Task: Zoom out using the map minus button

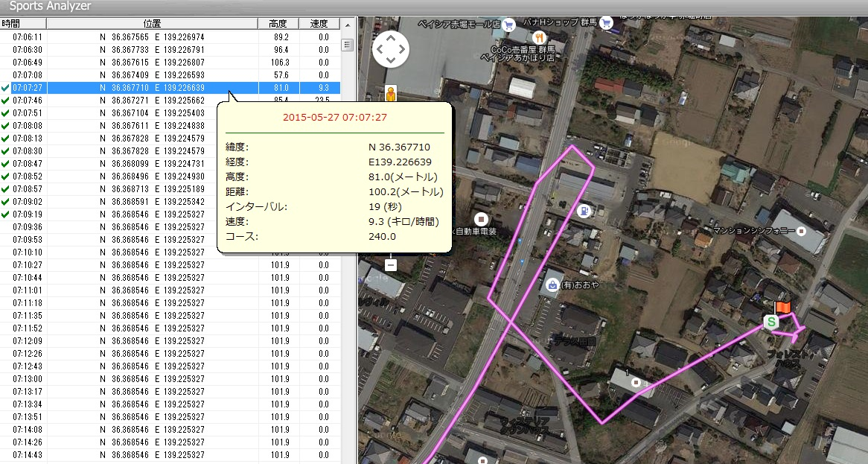Action: (x=390, y=264)
